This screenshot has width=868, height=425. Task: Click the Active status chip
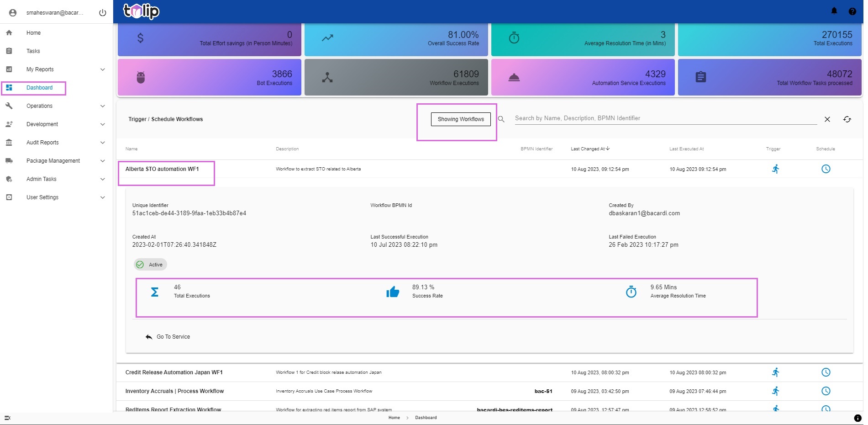[150, 265]
